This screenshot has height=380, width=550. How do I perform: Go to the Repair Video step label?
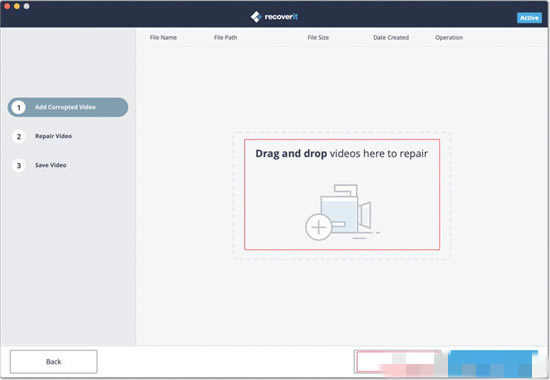53,136
